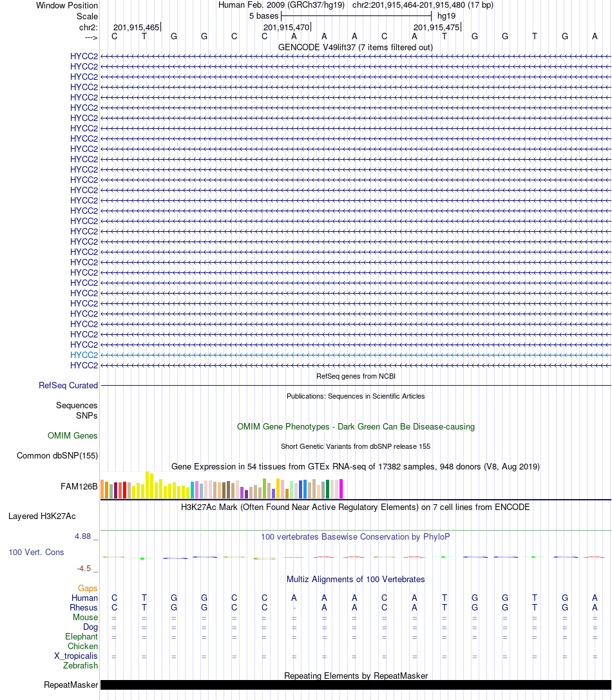This screenshot has height=700, width=612.
Task: Click Gene Expression in 54 tissues title
Action: (356, 466)
